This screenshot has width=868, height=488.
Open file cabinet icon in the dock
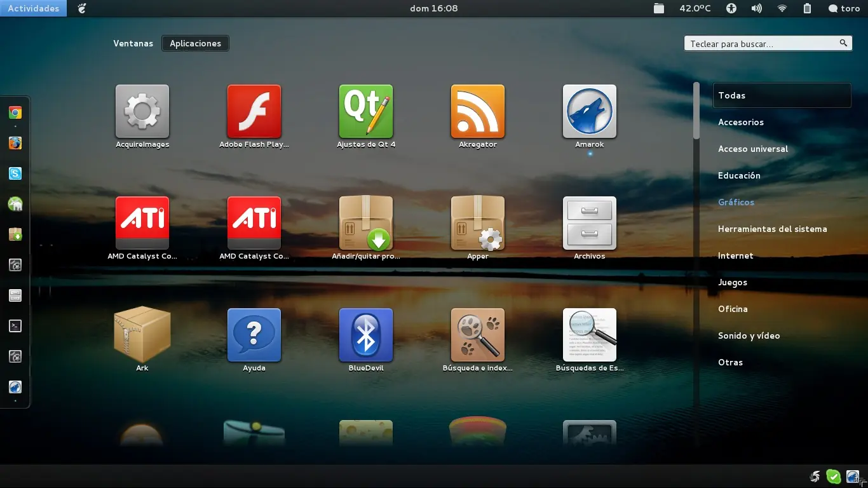(x=15, y=295)
